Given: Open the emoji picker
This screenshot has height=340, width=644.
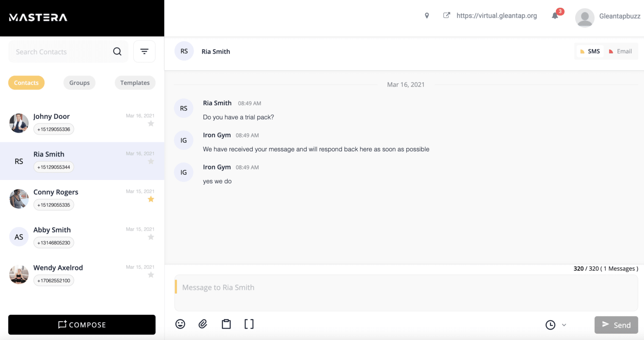Looking at the screenshot, I should pos(180,324).
